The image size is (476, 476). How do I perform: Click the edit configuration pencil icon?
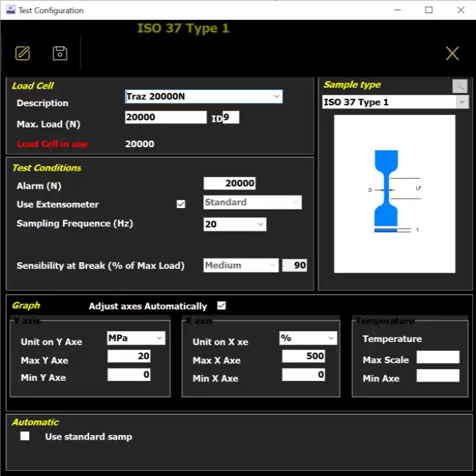23,53
